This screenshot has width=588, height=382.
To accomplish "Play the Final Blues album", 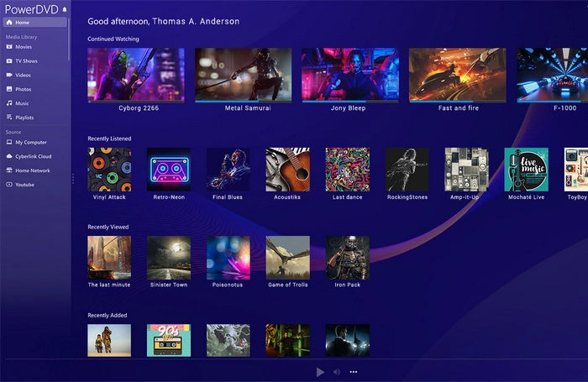I will point(228,170).
